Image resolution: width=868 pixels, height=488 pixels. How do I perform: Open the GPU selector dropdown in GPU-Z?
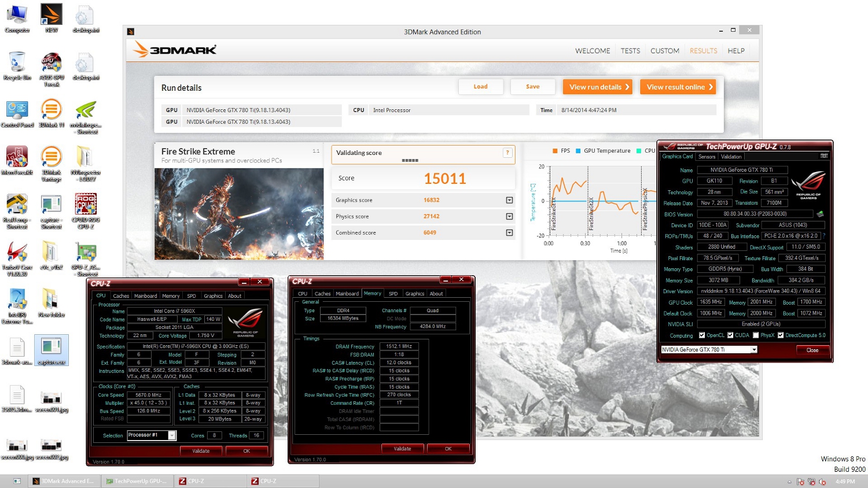[x=754, y=350]
